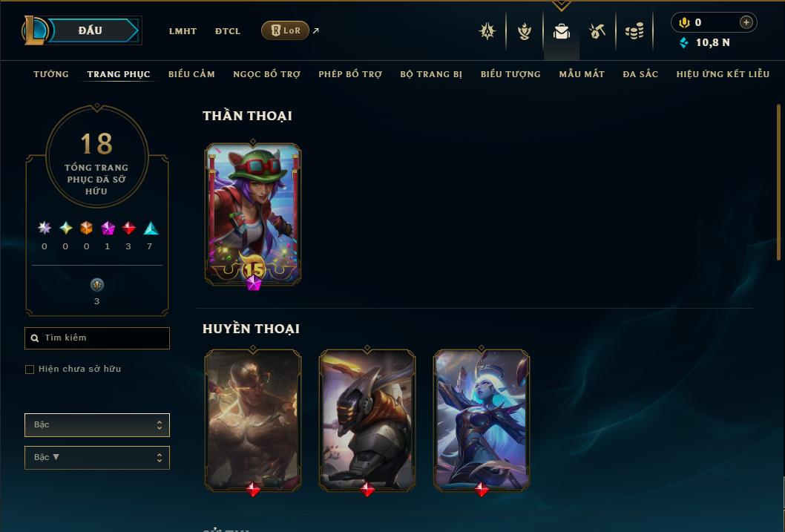Open the Clash trophy icon
The image size is (785, 532).
(524, 31)
